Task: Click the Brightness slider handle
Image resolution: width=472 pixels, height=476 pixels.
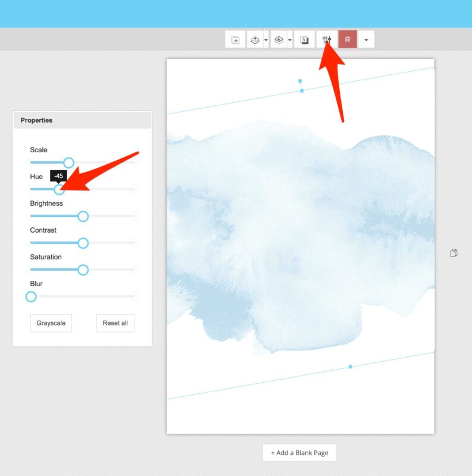Action: point(83,216)
